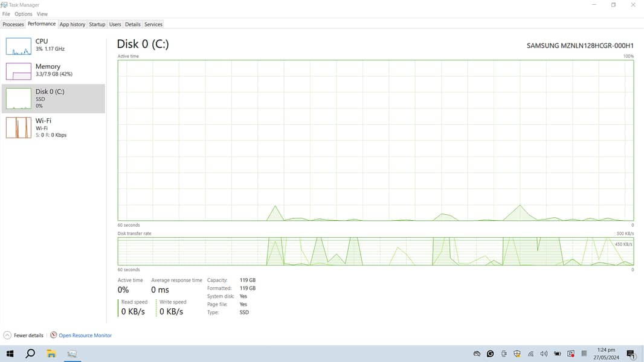Click the Disk 0 (C:) sidebar item
The height and width of the screenshot is (362, 644).
click(x=53, y=98)
